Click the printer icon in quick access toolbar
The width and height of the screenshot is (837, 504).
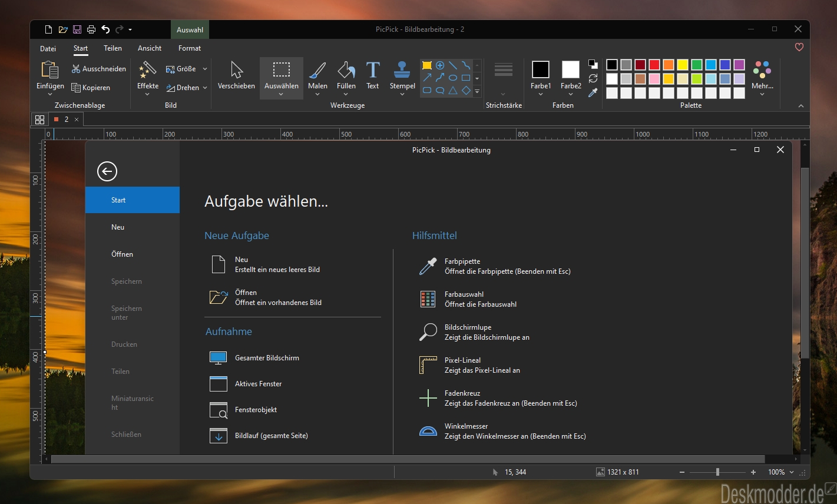pos(91,29)
